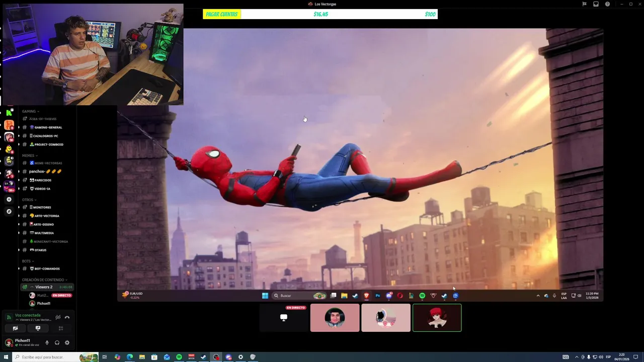Open Discord user settings gear
The image size is (644, 362).
point(67,343)
